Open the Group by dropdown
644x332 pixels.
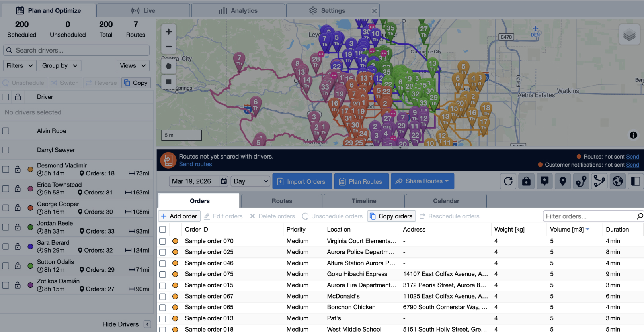pyautogui.click(x=60, y=65)
